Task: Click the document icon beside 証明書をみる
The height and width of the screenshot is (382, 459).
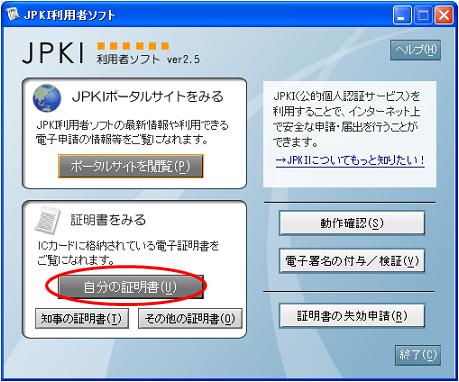Action: (48, 220)
